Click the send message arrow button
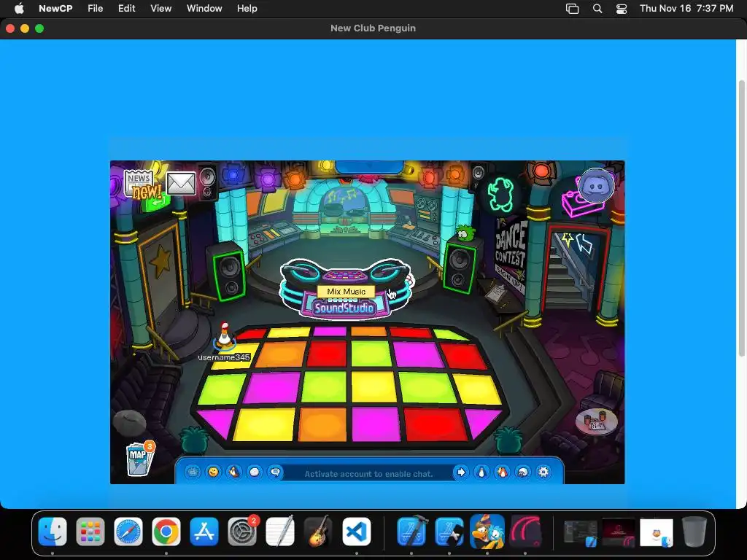Viewport: 747px width, 560px height. (x=461, y=472)
